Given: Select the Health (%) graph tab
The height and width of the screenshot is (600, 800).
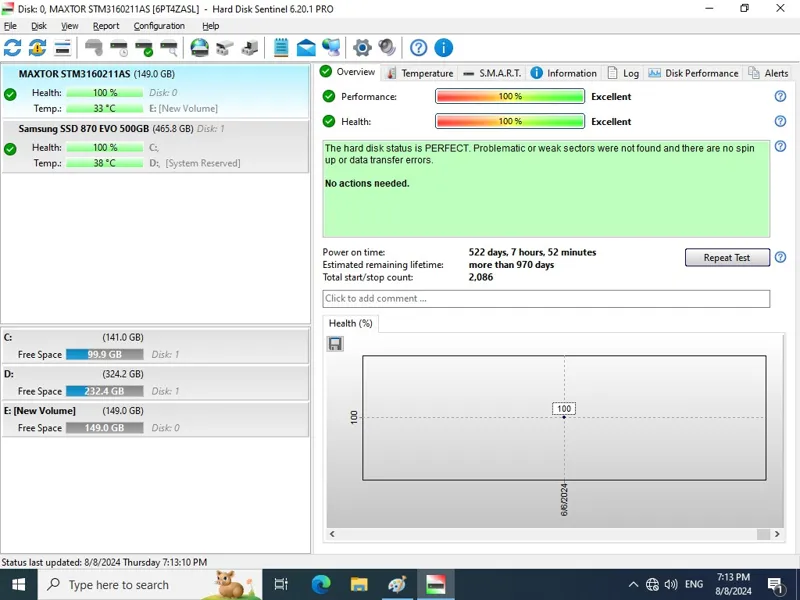Looking at the screenshot, I should point(351,323).
